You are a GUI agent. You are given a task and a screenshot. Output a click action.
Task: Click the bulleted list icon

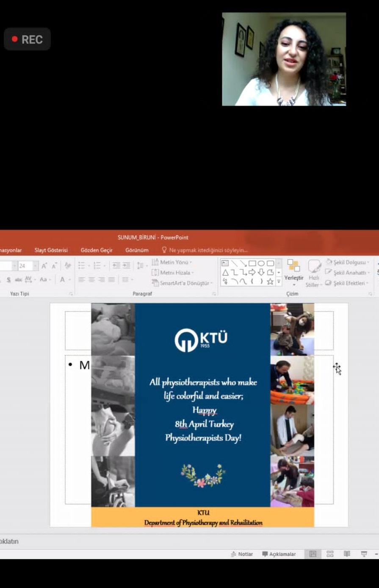[82, 266]
